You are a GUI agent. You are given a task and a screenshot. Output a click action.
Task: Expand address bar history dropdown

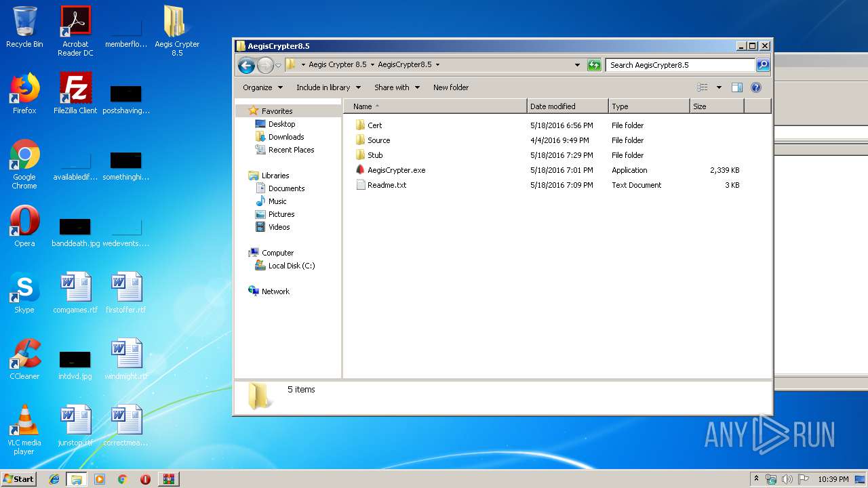(577, 65)
